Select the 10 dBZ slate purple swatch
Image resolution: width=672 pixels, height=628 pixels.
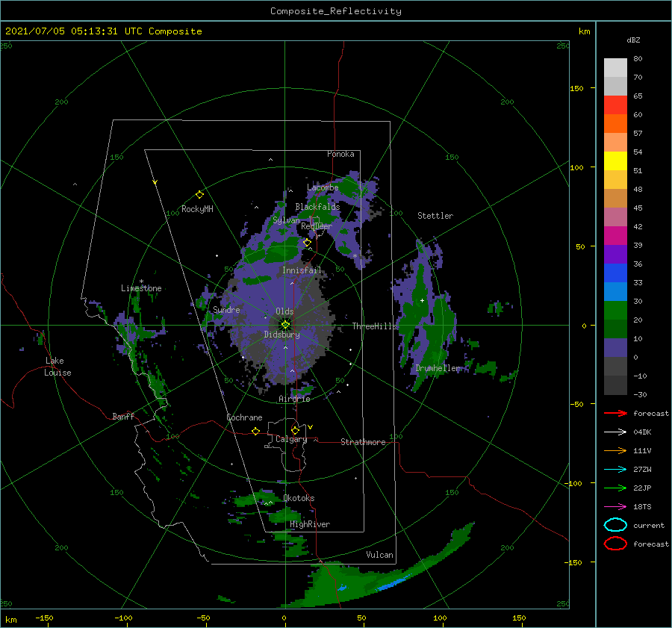(615, 347)
